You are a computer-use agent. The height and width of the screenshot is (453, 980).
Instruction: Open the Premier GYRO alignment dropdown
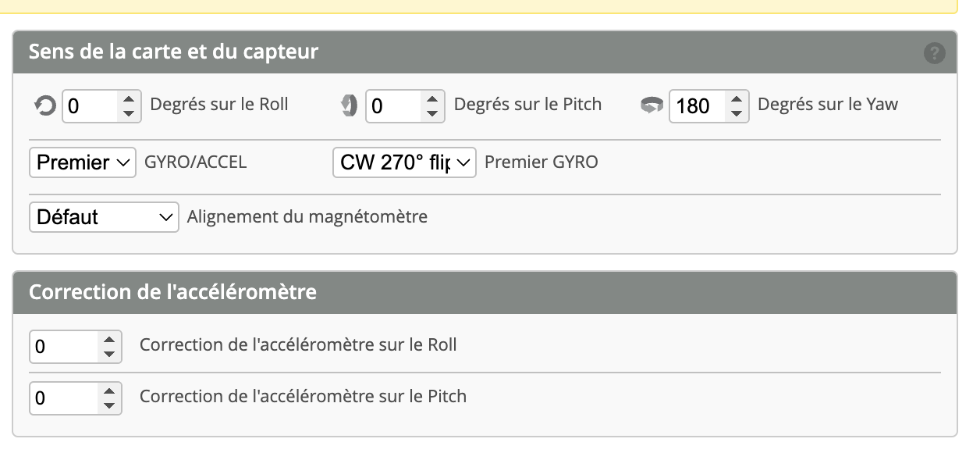(x=404, y=162)
